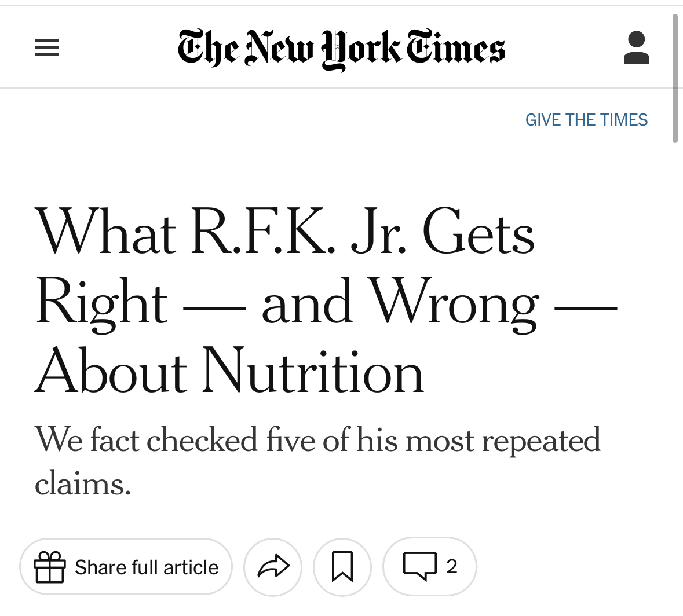This screenshot has width=683, height=616.
Task: Click the comment count number 2
Action: tap(452, 566)
